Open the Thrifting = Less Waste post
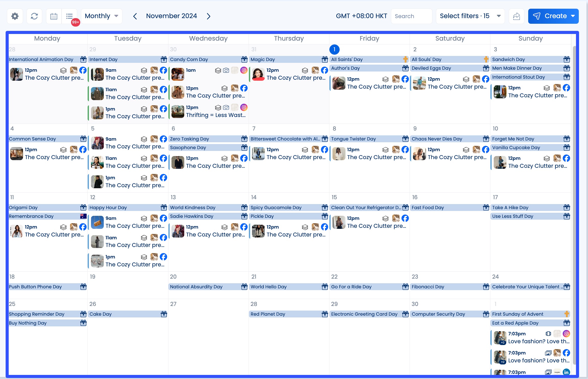This screenshot has height=379, width=588. click(x=215, y=115)
